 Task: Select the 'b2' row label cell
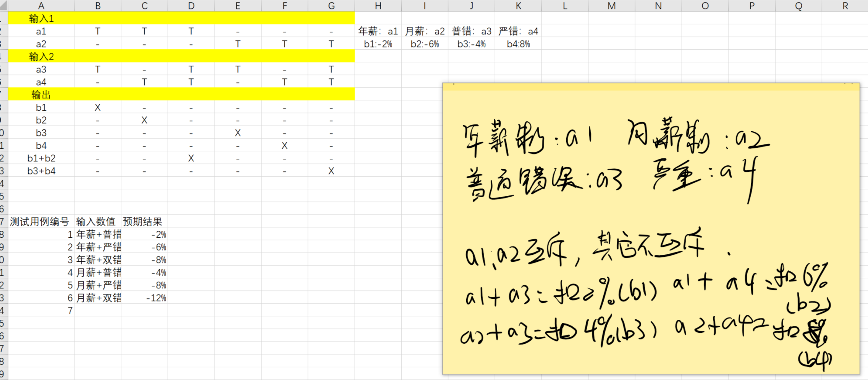[41, 120]
